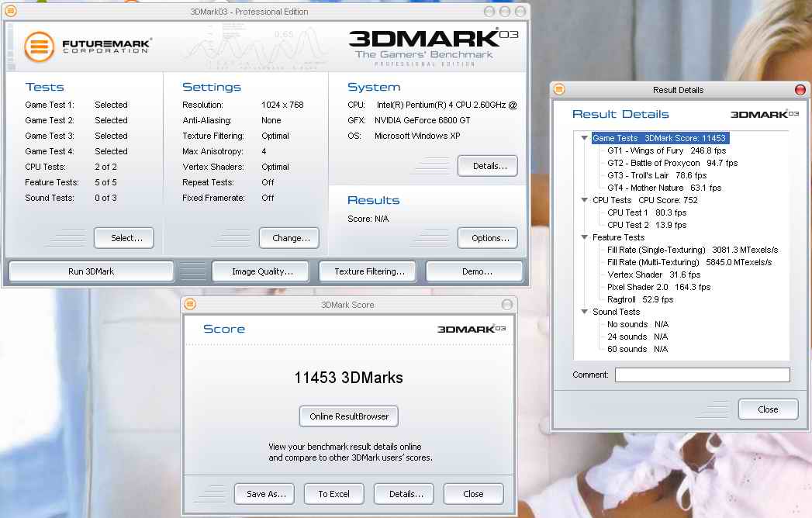The image size is (812, 518).
Task: Click orange menu icon in Result Details title bar
Action: tap(559, 89)
